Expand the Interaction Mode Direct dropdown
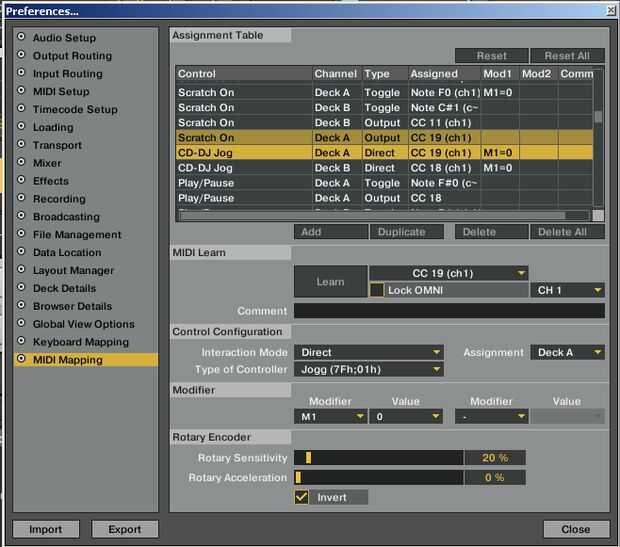Viewport: 620px width, 547px height. [x=369, y=352]
